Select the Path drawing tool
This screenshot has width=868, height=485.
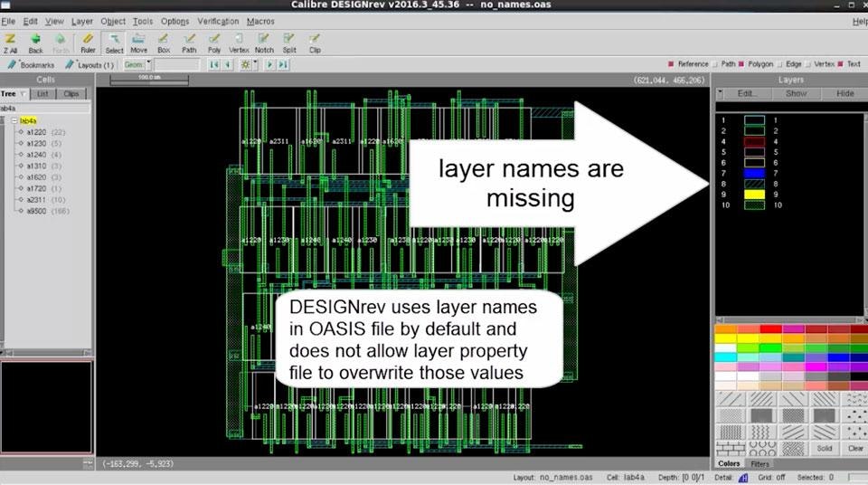click(x=189, y=43)
